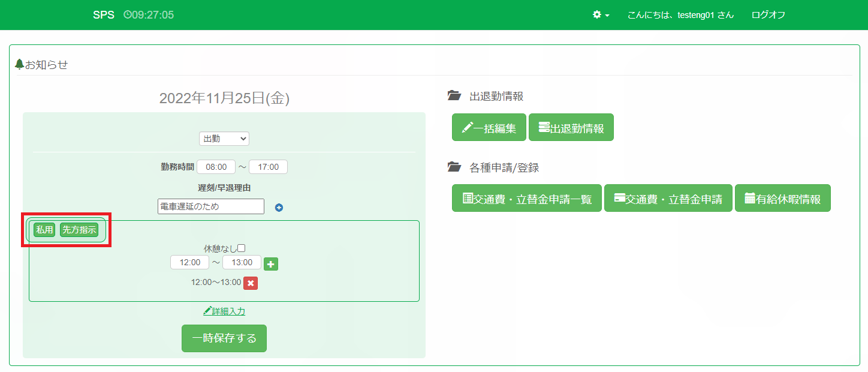Open the 交通費・立替金申請一覧 list
The image size is (868, 372).
[527, 199]
